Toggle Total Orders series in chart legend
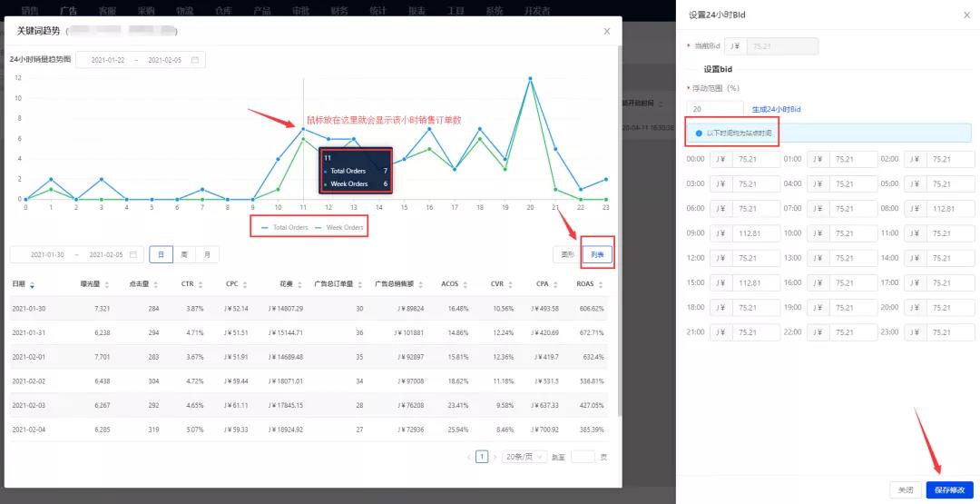This screenshot has height=504, width=980. coord(284,227)
